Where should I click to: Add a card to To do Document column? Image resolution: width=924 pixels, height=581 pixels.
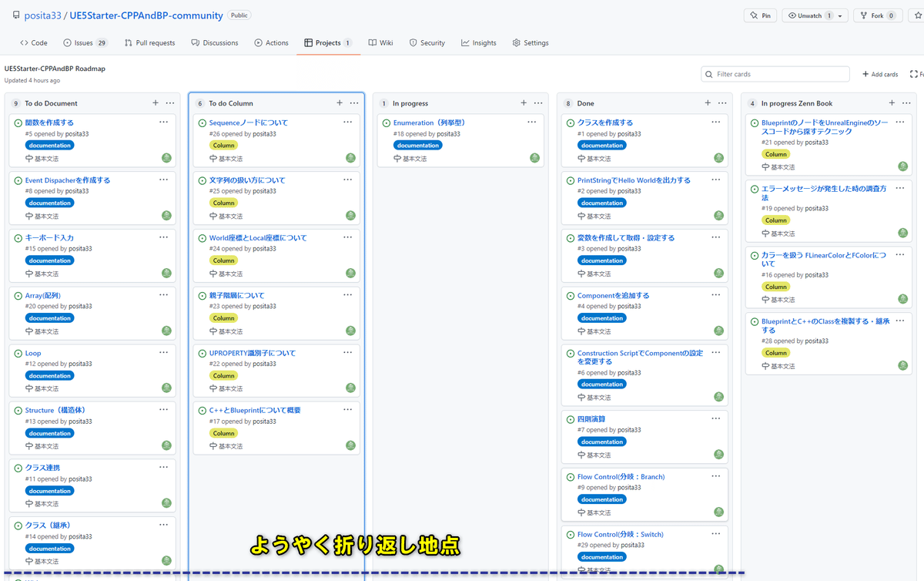(156, 103)
